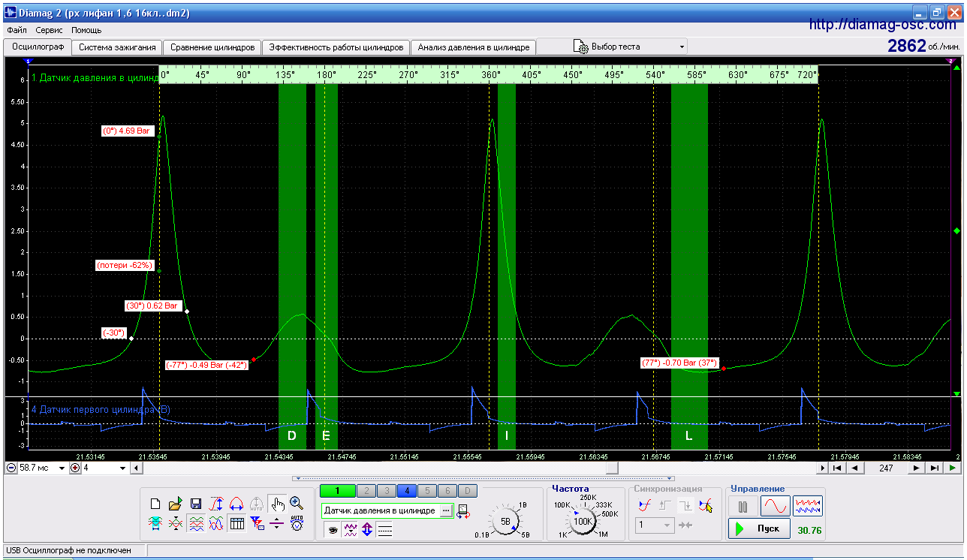Image resolution: width=967 pixels, height=560 pixels.
Task: Select channel 5 button
Action: point(426,491)
